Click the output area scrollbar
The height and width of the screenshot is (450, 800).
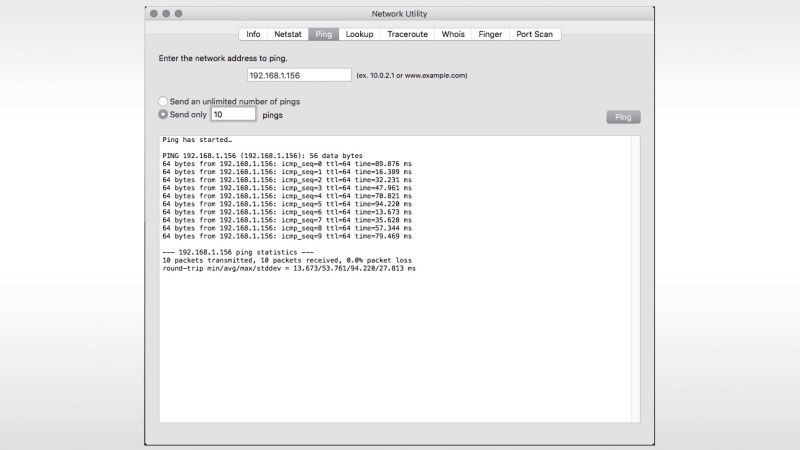pyautogui.click(x=635, y=279)
